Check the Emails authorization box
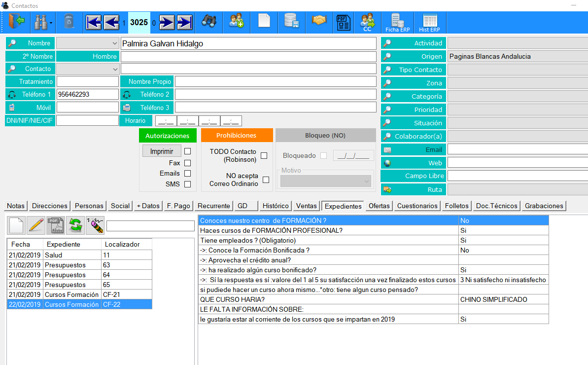Screen dimensions: 588x365 click(x=187, y=173)
